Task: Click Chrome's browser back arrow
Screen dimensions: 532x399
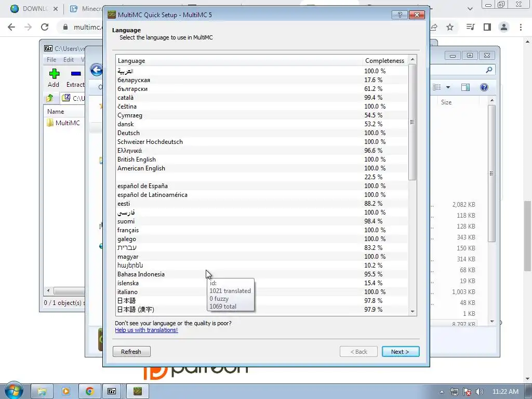Action: click(x=11, y=27)
